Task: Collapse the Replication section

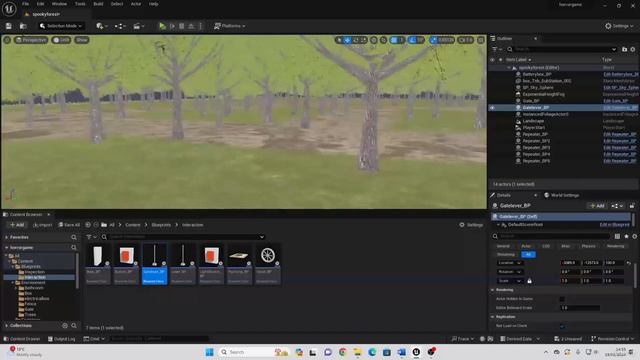Action: point(493,317)
